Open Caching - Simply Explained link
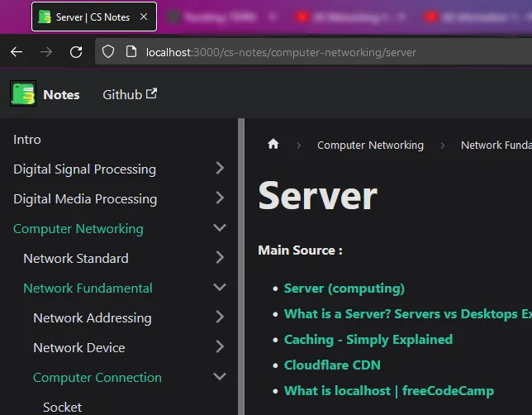 [368, 340]
